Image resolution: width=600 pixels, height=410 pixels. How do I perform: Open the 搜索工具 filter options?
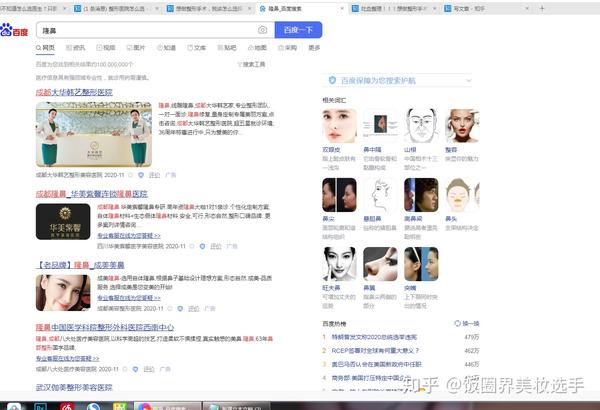(251, 64)
